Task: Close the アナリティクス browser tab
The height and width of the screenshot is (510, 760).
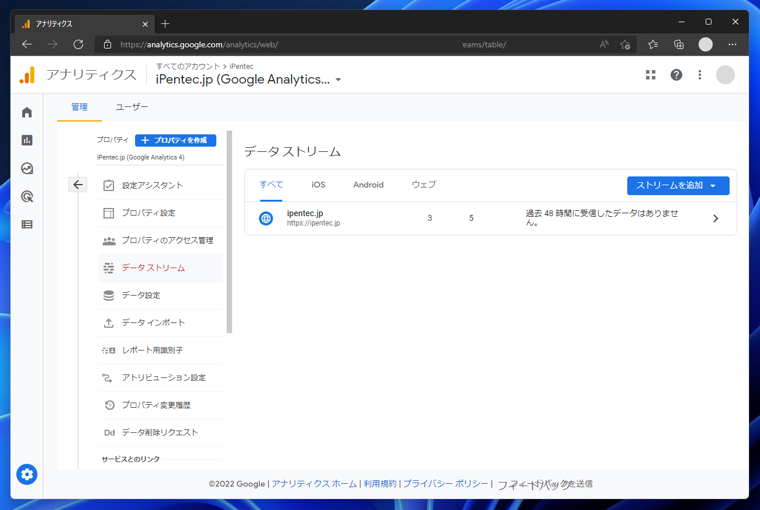Action: pos(145,24)
